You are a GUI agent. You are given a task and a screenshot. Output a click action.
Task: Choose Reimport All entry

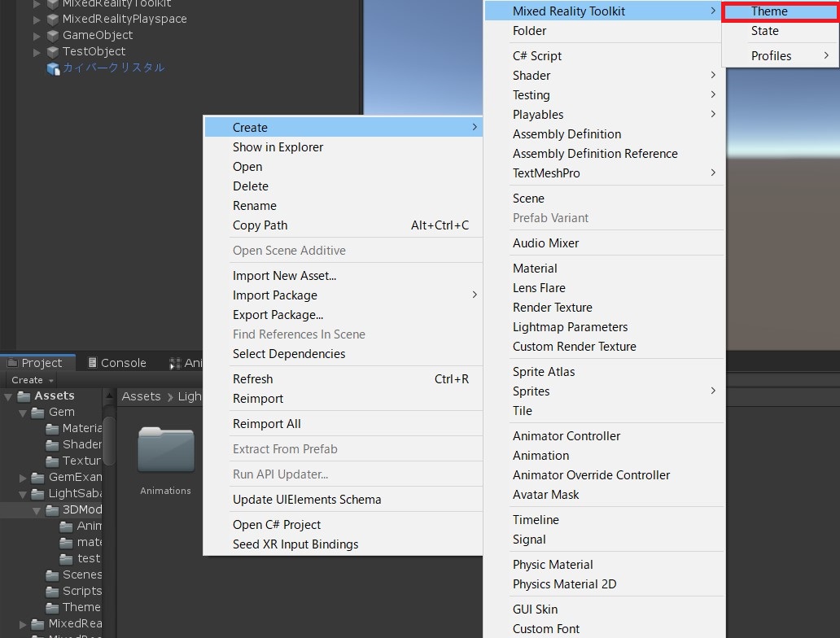pyautogui.click(x=344, y=424)
